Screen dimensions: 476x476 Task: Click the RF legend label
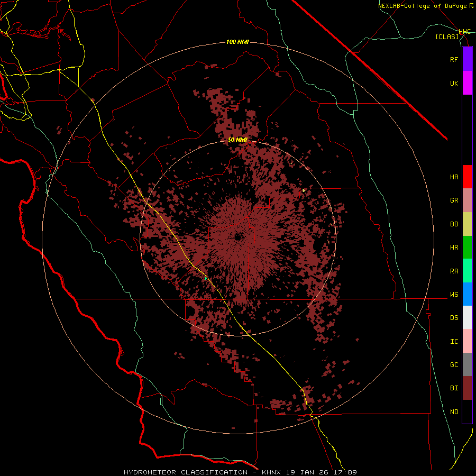[454, 59]
